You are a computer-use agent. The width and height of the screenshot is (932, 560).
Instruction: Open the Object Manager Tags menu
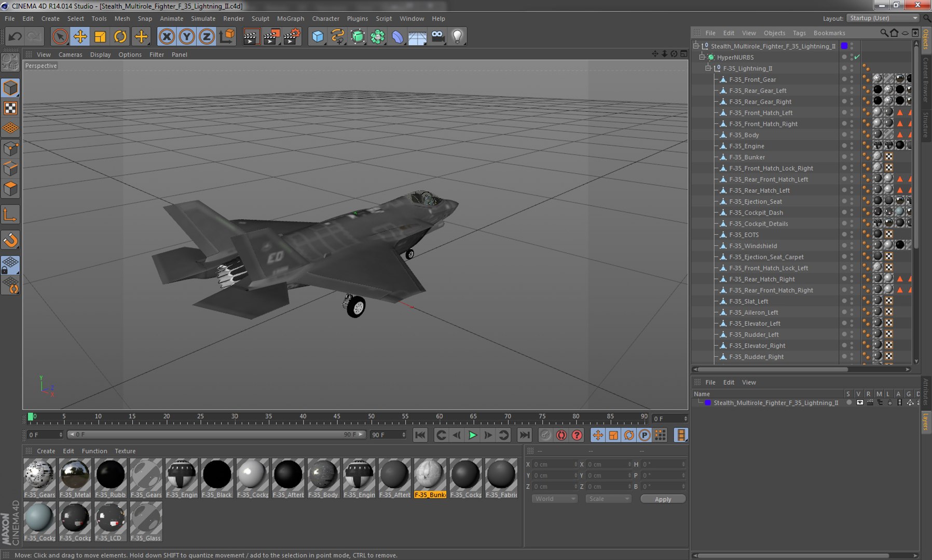click(x=799, y=33)
